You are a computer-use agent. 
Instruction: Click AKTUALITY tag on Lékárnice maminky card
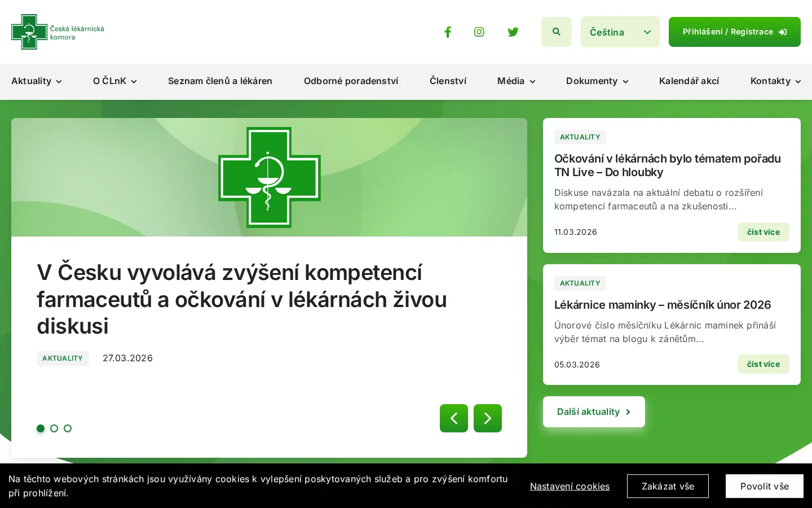click(580, 283)
